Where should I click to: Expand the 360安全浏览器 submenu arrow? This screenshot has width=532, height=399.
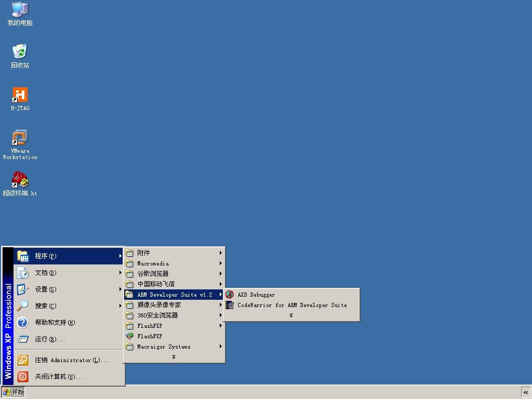pos(220,315)
